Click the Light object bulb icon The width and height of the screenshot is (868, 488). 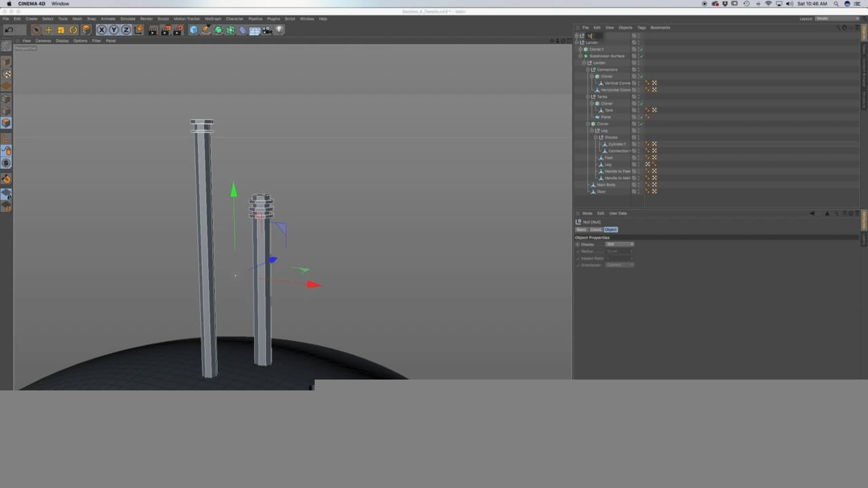(x=279, y=30)
